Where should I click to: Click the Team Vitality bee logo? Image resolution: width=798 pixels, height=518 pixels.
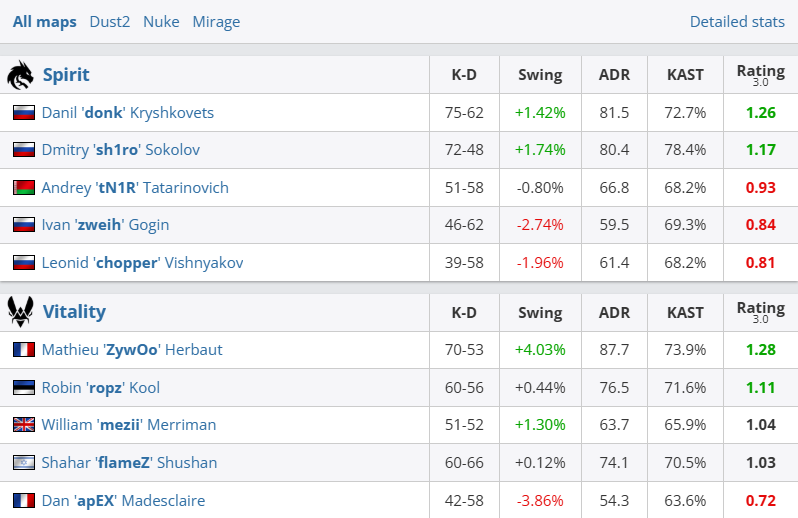pos(20,312)
